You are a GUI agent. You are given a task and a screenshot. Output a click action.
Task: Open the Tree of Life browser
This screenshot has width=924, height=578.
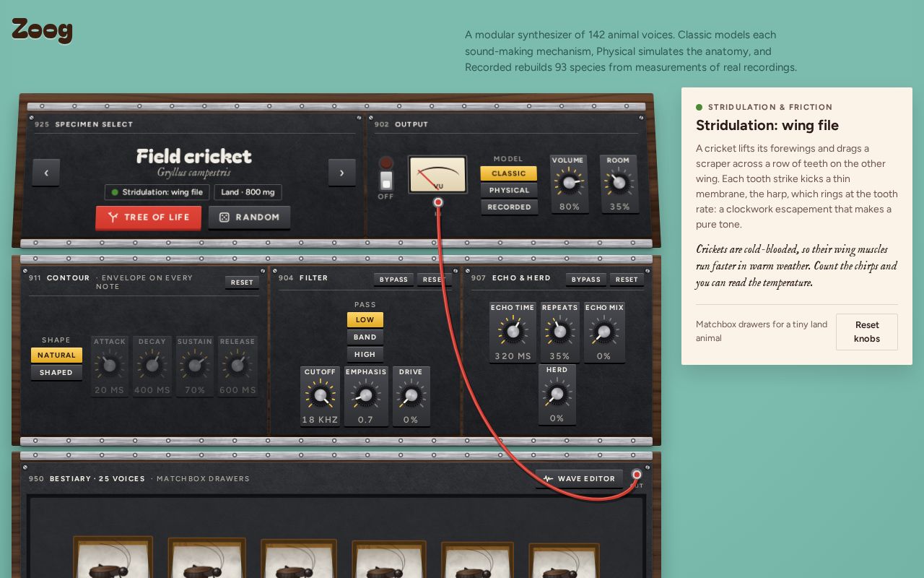(x=149, y=217)
